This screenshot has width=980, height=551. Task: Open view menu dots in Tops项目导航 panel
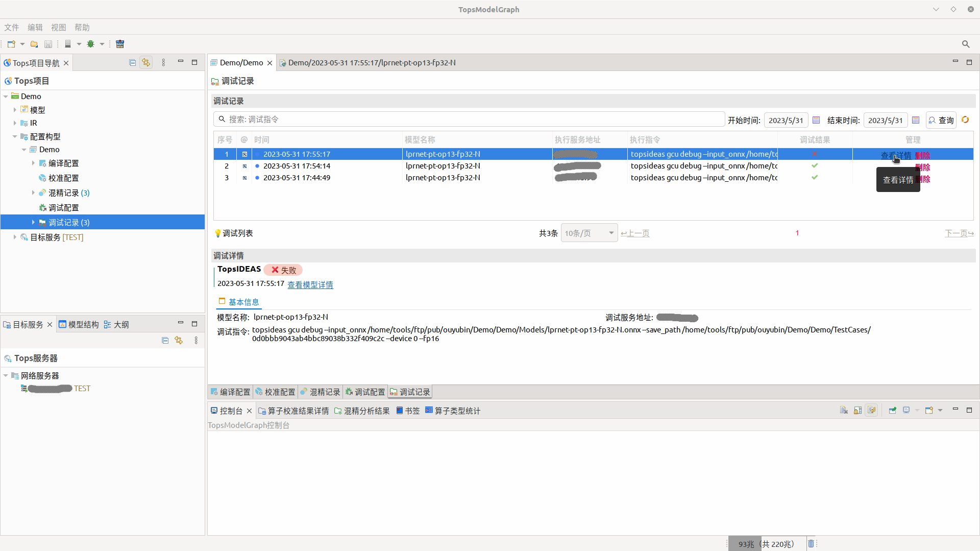tap(163, 62)
